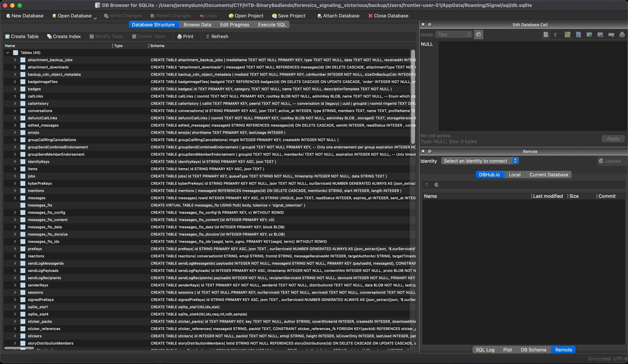Screen dimensions: 628x364
Task: Click the Create Table button
Action: 22,36
